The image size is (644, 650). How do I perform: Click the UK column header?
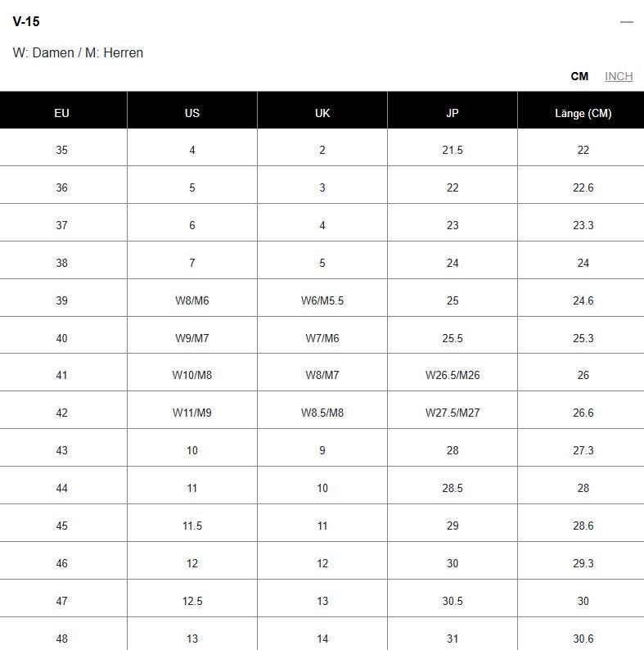click(322, 113)
